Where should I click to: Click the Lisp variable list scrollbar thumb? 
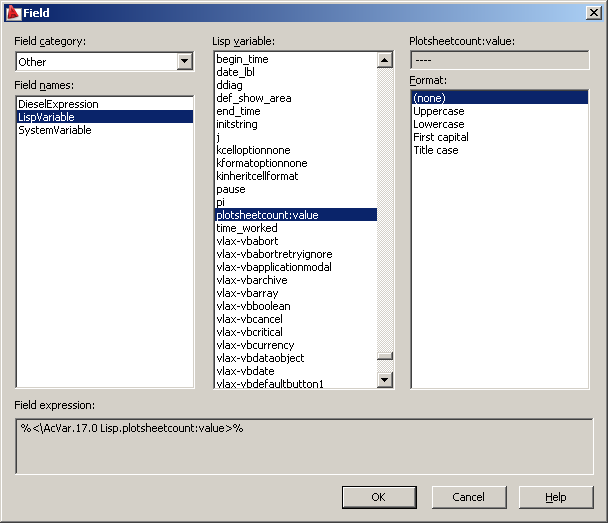[x=385, y=356]
